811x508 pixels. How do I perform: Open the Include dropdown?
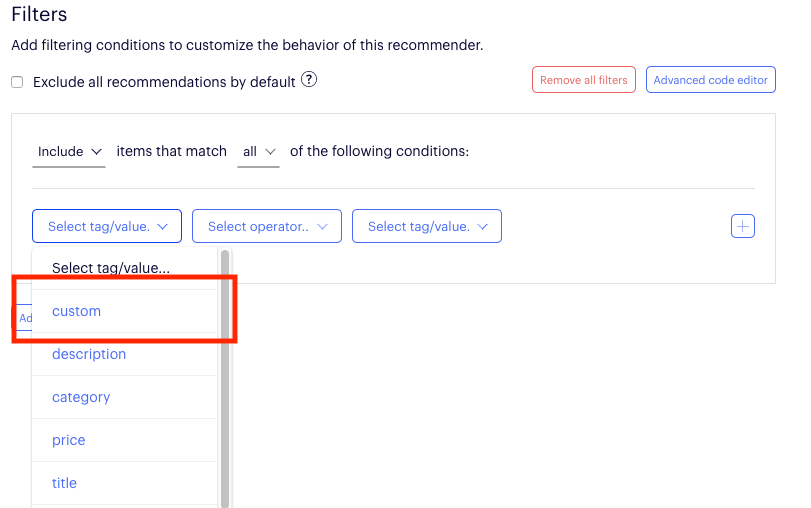point(69,152)
